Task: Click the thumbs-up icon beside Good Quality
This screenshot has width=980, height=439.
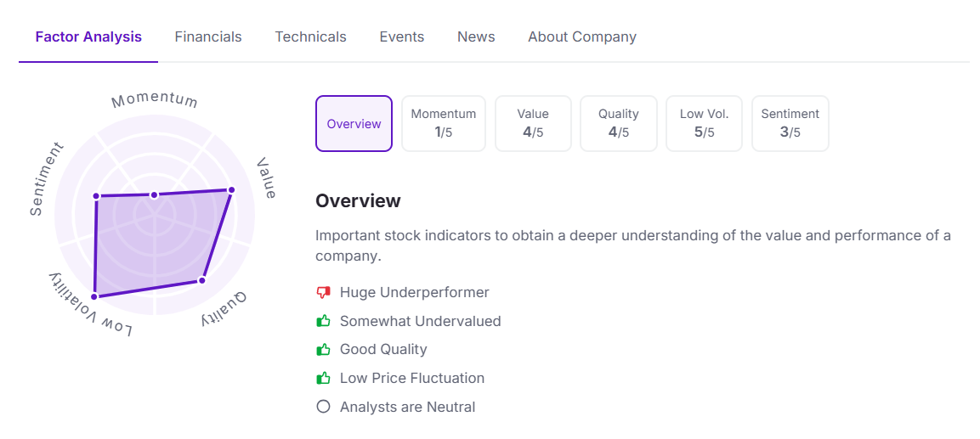Action: 323,349
